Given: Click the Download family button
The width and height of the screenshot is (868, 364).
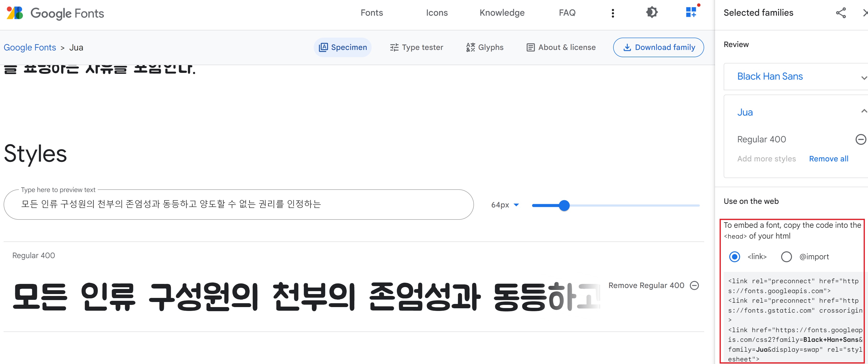Looking at the screenshot, I should click(x=658, y=47).
